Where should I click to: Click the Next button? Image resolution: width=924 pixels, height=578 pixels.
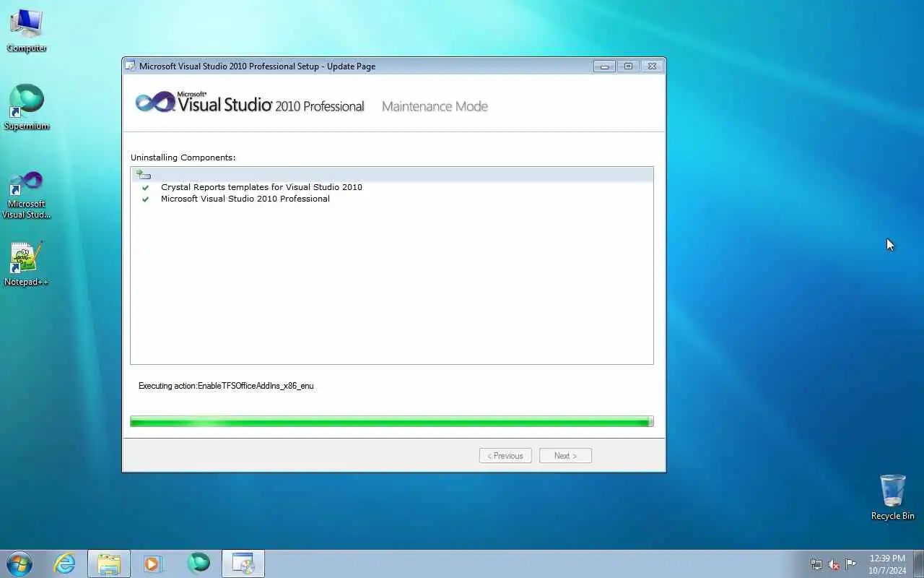(565, 455)
